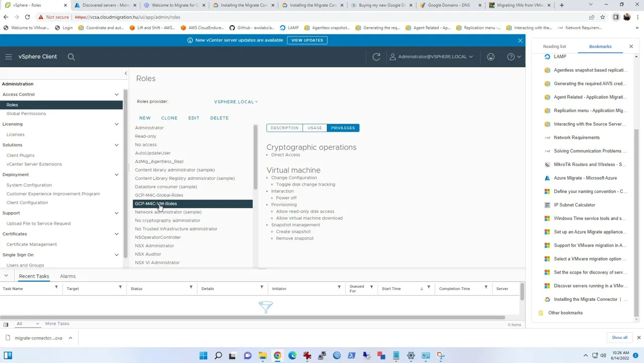The height and width of the screenshot is (363, 644).
Task: Filter the Initiator column
Action: pyautogui.click(x=339, y=288)
